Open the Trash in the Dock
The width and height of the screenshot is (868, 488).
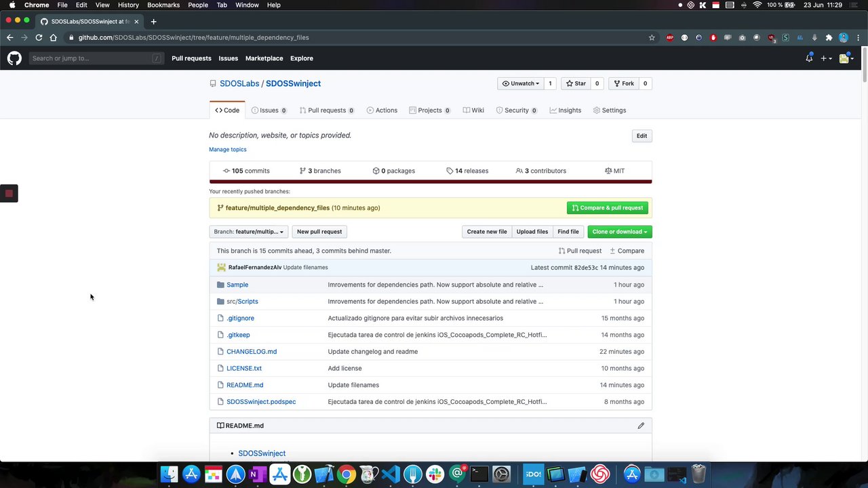tap(698, 474)
